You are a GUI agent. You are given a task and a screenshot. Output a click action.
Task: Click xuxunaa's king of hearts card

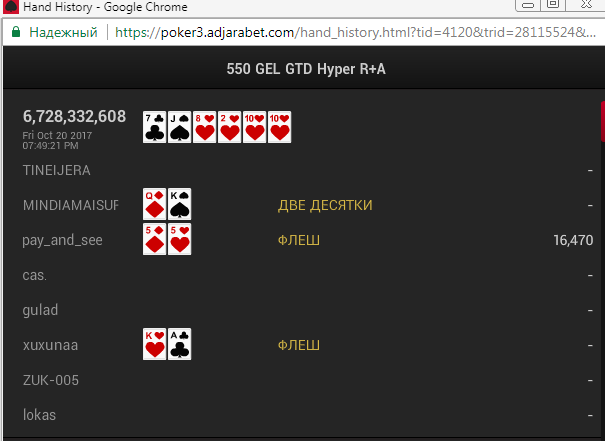coord(154,344)
